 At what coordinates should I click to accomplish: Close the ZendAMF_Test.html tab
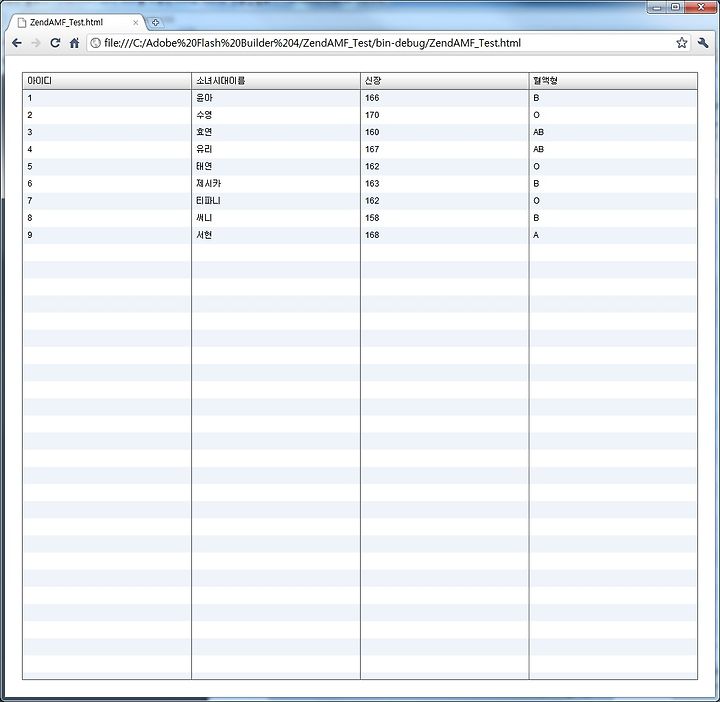click(135, 22)
